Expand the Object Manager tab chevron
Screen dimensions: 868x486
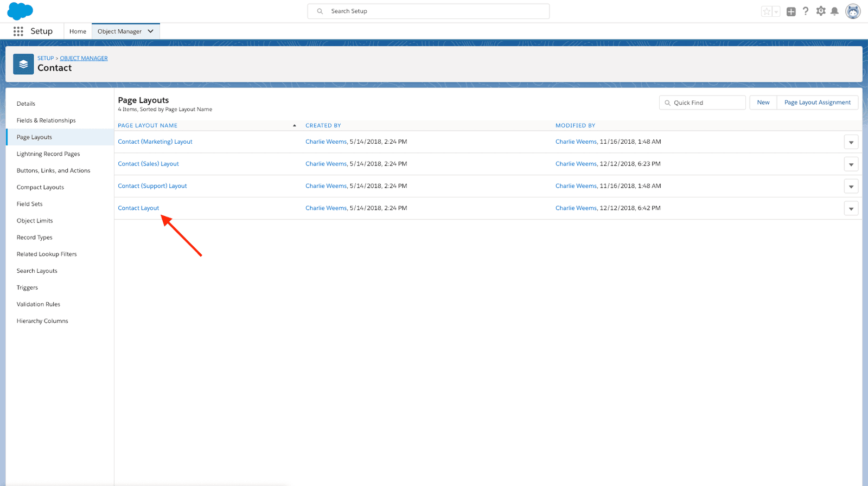point(151,31)
